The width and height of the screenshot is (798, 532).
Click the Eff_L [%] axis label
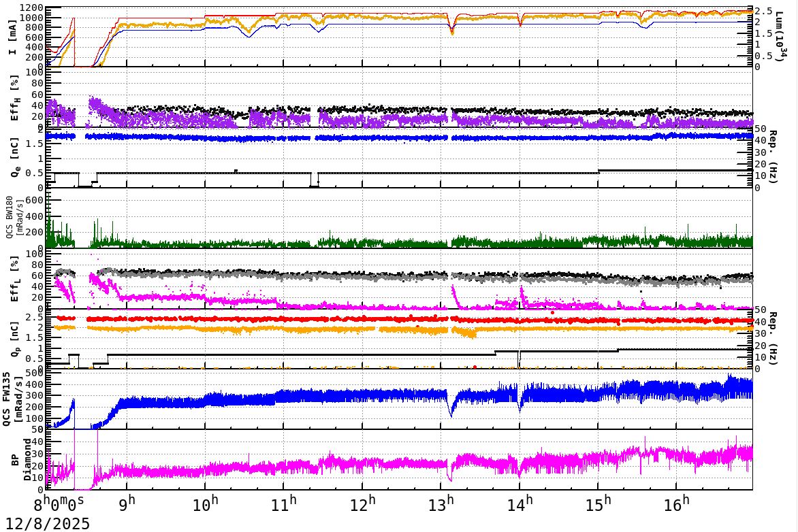click(12, 279)
